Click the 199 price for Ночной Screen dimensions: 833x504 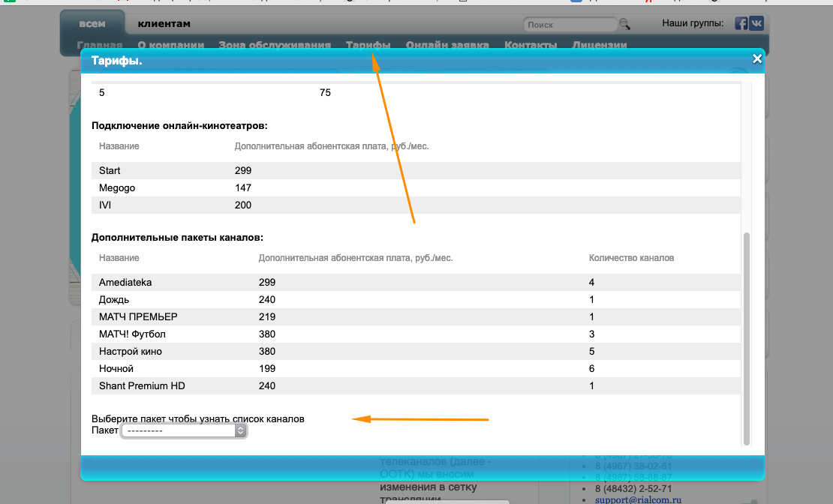[x=266, y=368]
